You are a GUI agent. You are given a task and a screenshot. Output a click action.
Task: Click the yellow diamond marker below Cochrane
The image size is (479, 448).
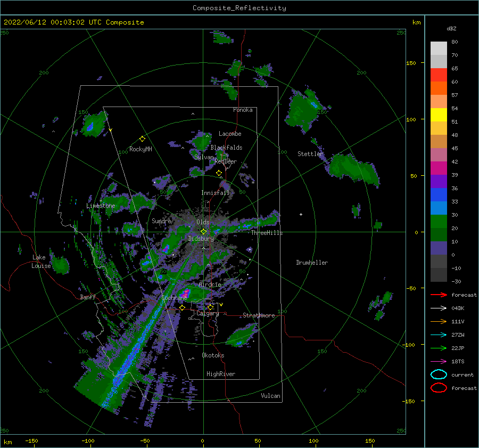pyautogui.click(x=183, y=308)
